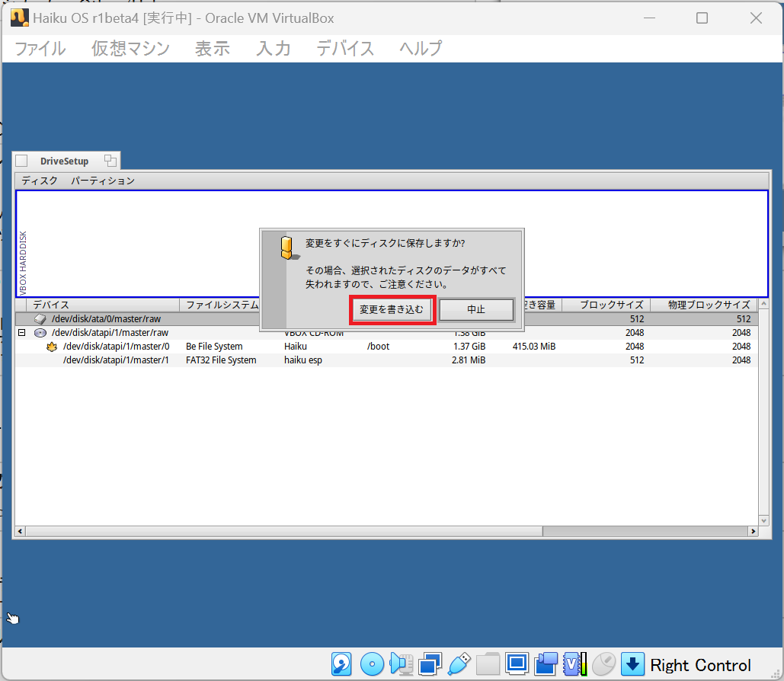Select the /dev/disk/atapi/1/master/0 partition row
The height and width of the screenshot is (681, 784).
(x=386, y=346)
